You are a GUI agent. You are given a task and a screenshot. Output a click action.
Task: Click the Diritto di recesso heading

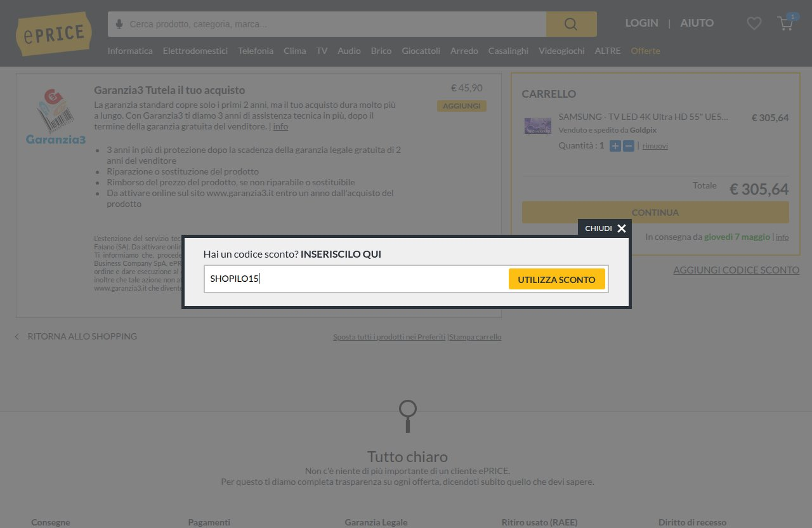coord(692,522)
